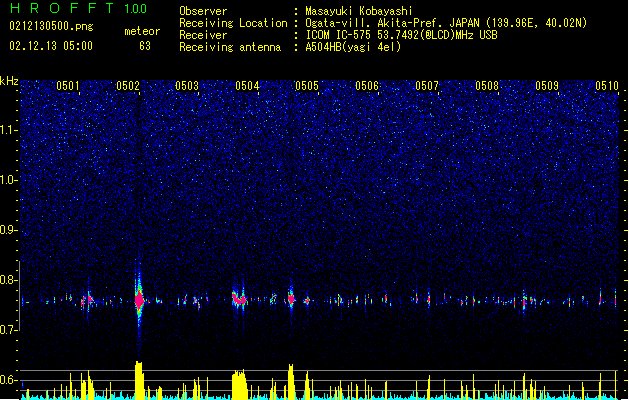Click the 'Observer' field label
629x400 pixels.
[203, 11]
